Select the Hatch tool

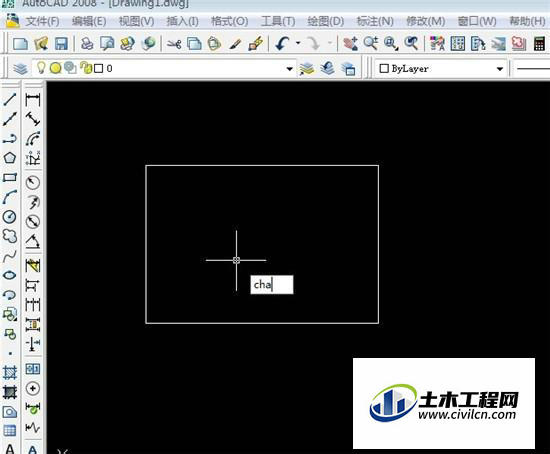coord(10,372)
